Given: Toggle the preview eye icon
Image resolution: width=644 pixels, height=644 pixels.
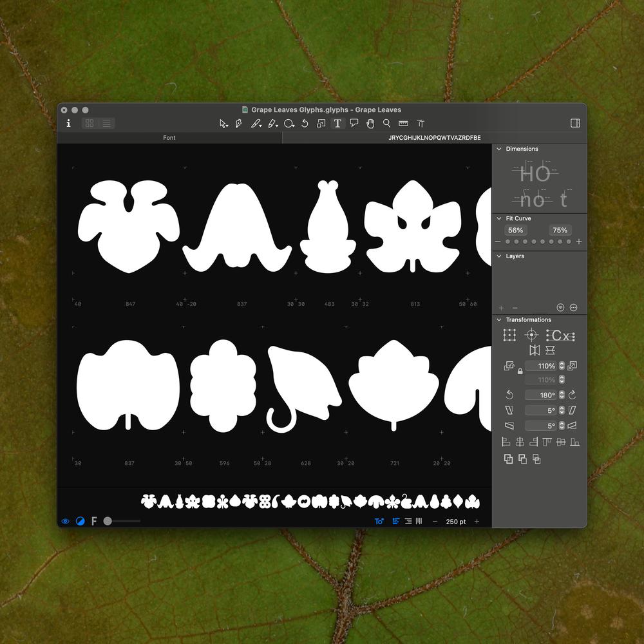Looking at the screenshot, I should point(65,522).
